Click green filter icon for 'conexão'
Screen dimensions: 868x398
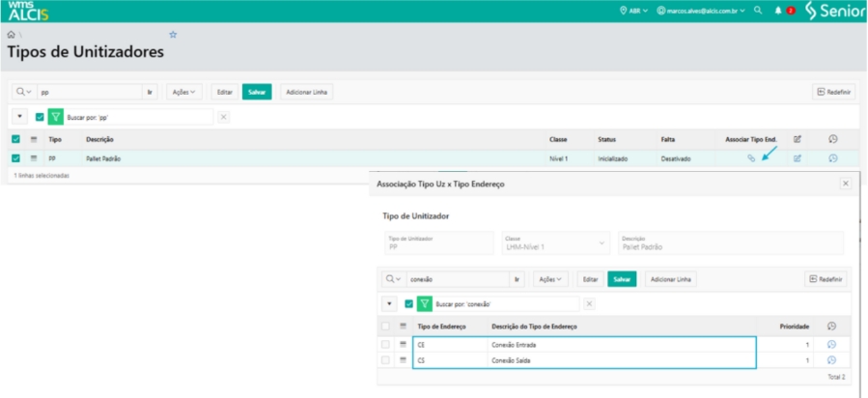coord(425,303)
